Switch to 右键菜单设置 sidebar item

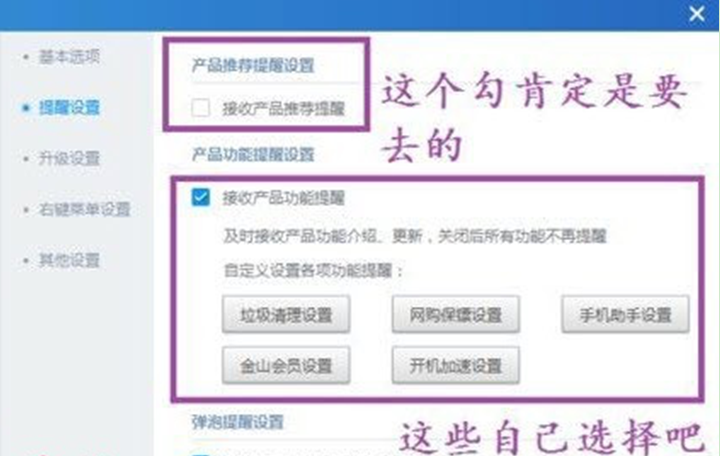tap(84, 209)
